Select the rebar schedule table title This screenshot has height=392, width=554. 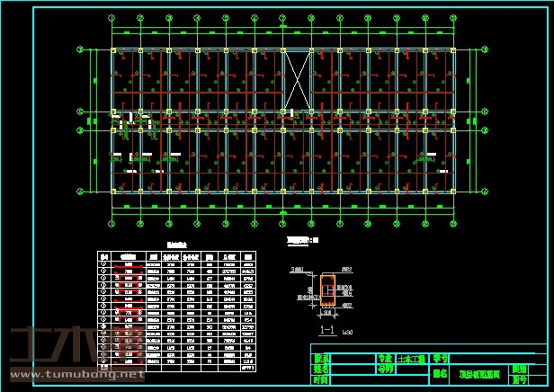(x=177, y=244)
